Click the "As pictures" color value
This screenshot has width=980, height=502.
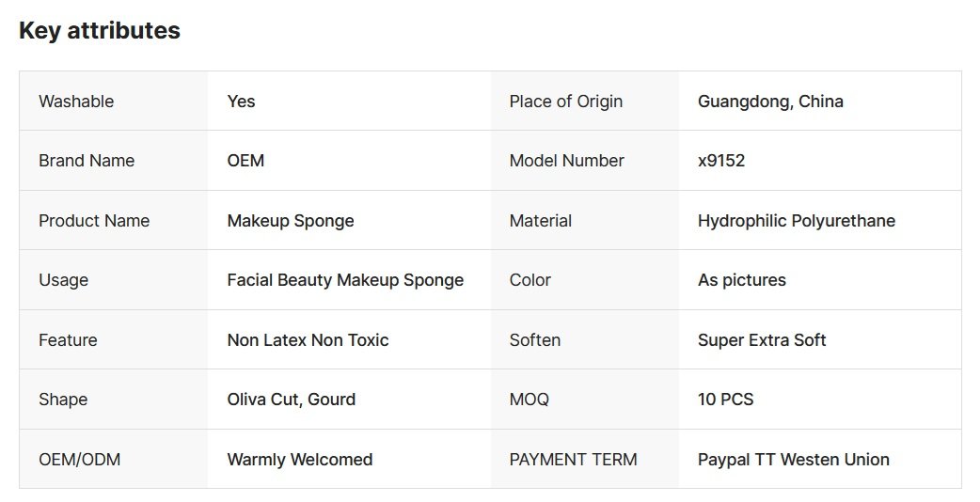[x=741, y=280]
